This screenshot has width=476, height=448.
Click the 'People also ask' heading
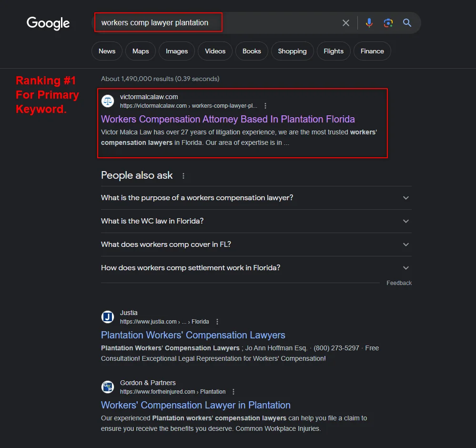(137, 175)
